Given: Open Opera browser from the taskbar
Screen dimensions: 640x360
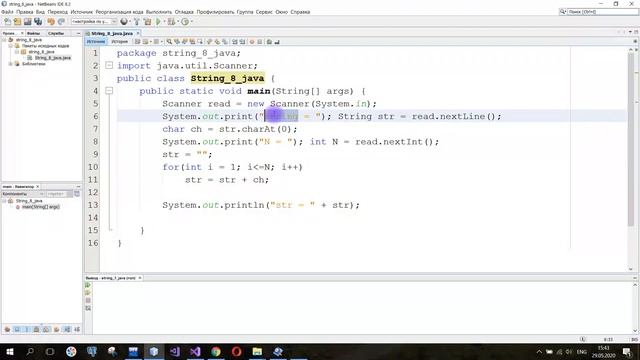Looking at the screenshot, I should coord(236,351).
